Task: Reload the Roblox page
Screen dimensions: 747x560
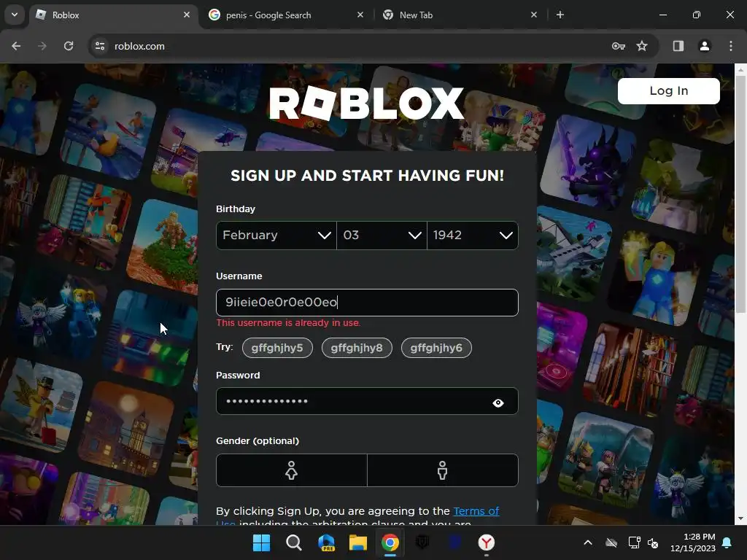Action: tap(69, 46)
